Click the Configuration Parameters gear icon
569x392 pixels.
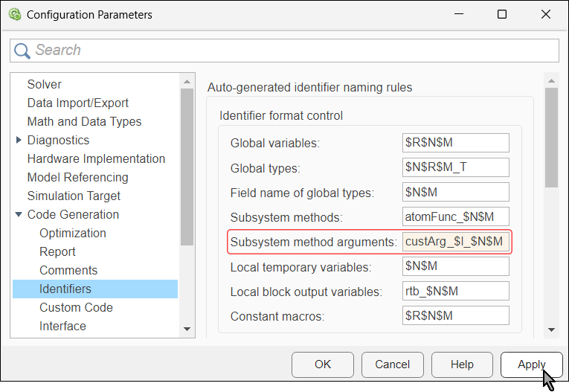[x=15, y=15]
